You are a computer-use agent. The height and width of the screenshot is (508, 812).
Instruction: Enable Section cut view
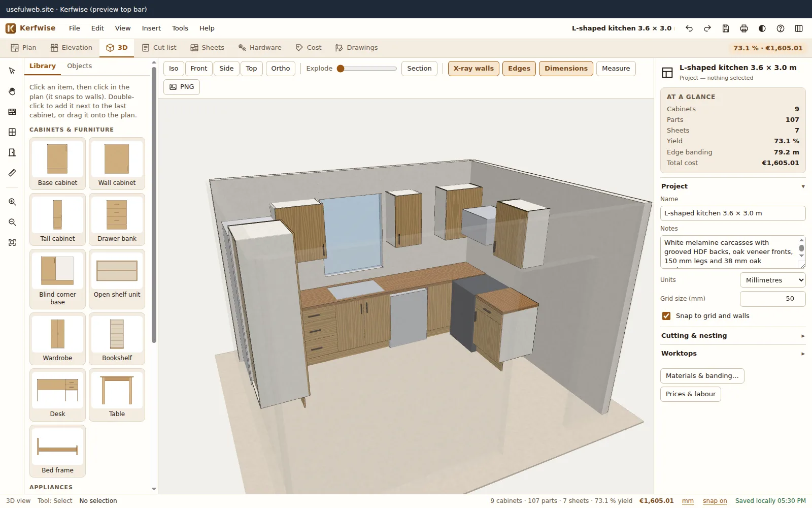pyautogui.click(x=419, y=69)
